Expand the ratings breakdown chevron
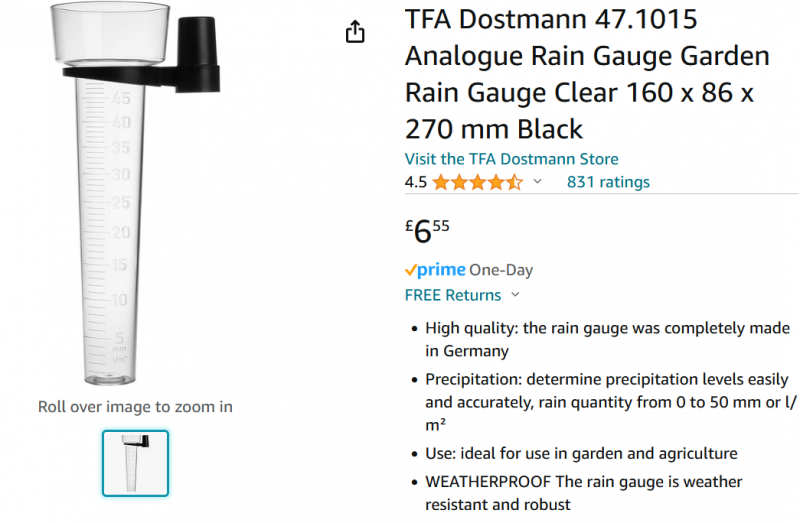The width and height of the screenshot is (800, 523). coord(537,182)
